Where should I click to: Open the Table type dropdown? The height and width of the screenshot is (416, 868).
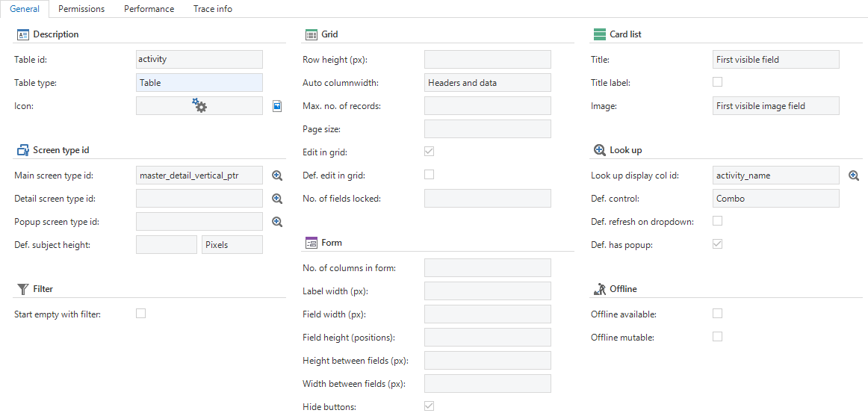[199, 83]
